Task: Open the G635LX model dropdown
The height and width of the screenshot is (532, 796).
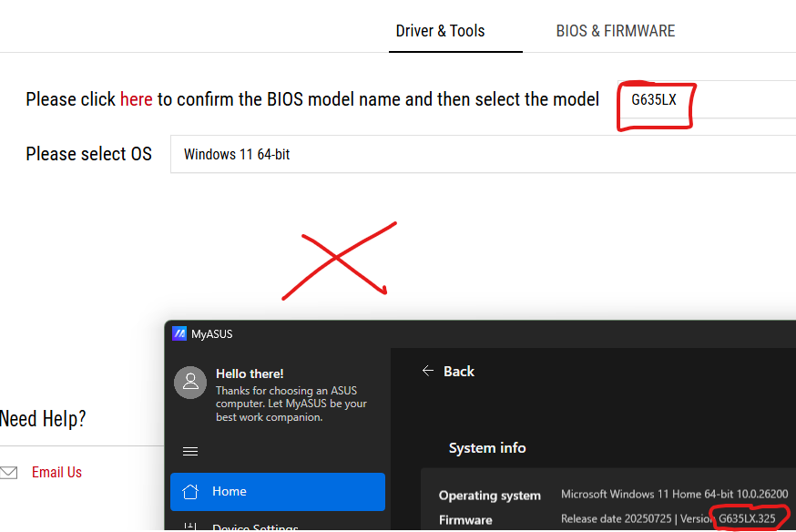Action: 707,99
